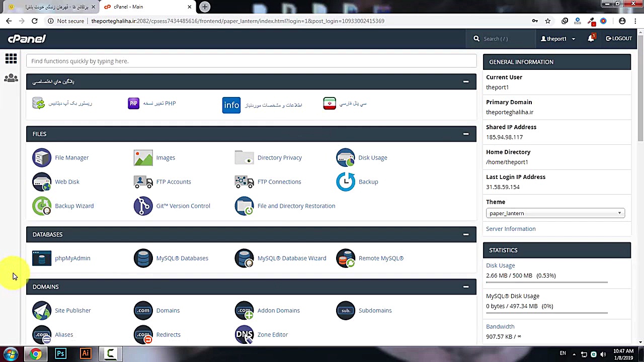Open the paper_lantern theme dropdown

tap(555, 213)
